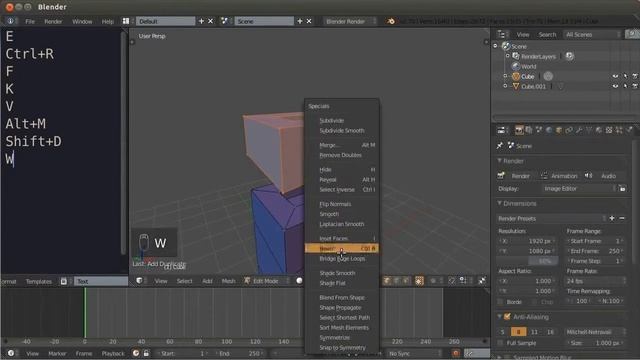
Task: Open the 3D View editor type icon
Action: click(140, 281)
